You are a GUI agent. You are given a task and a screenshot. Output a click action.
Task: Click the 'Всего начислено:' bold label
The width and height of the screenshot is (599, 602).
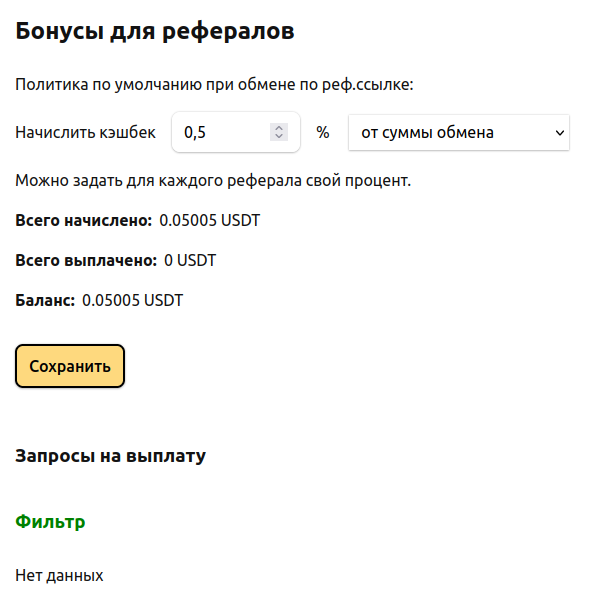coord(84,220)
